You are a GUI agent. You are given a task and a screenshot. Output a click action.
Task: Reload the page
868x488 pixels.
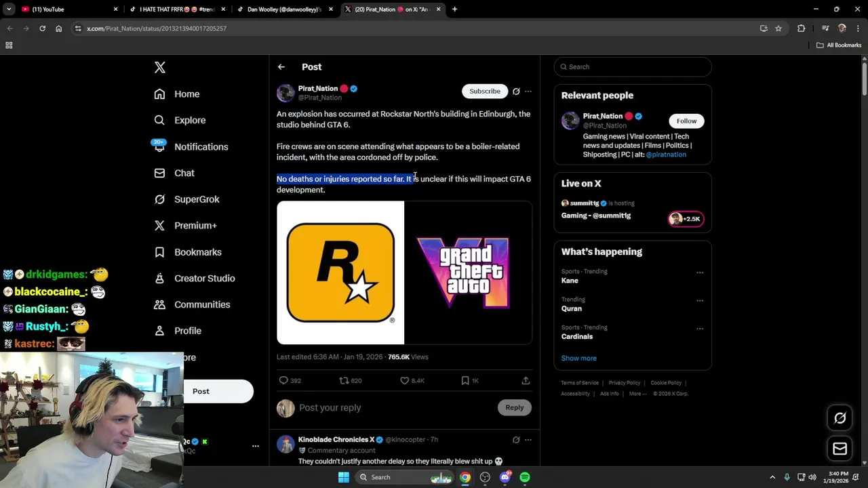pos(42,28)
